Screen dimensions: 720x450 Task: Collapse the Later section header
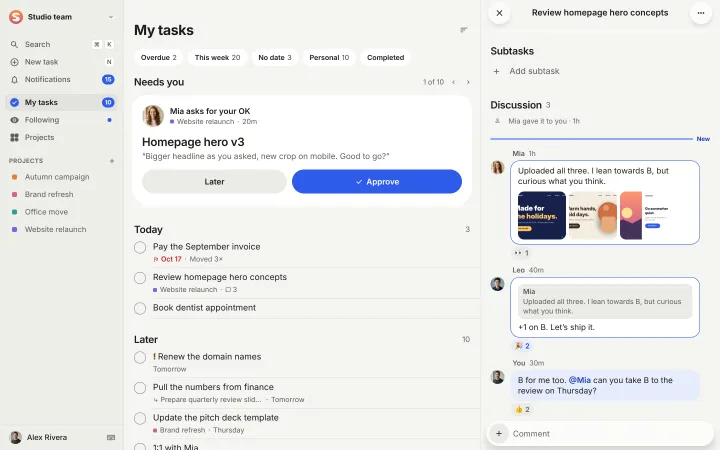point(146,340)
